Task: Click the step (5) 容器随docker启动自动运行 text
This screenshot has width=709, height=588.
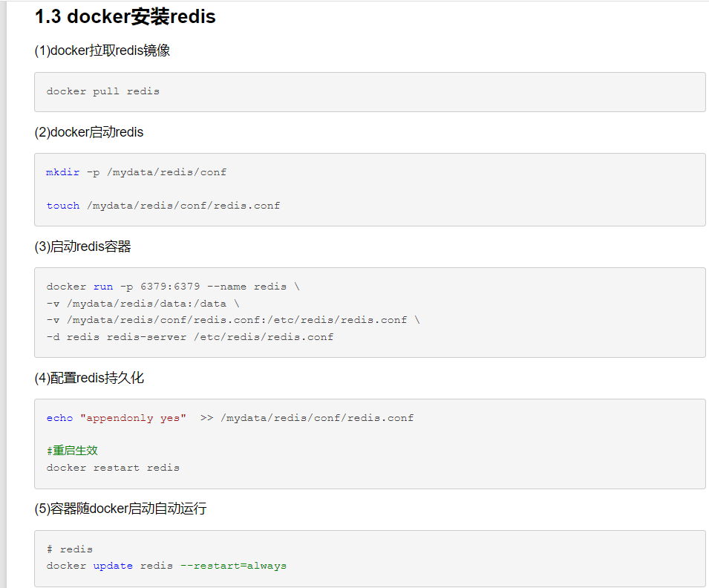Action: coord(120,509)
